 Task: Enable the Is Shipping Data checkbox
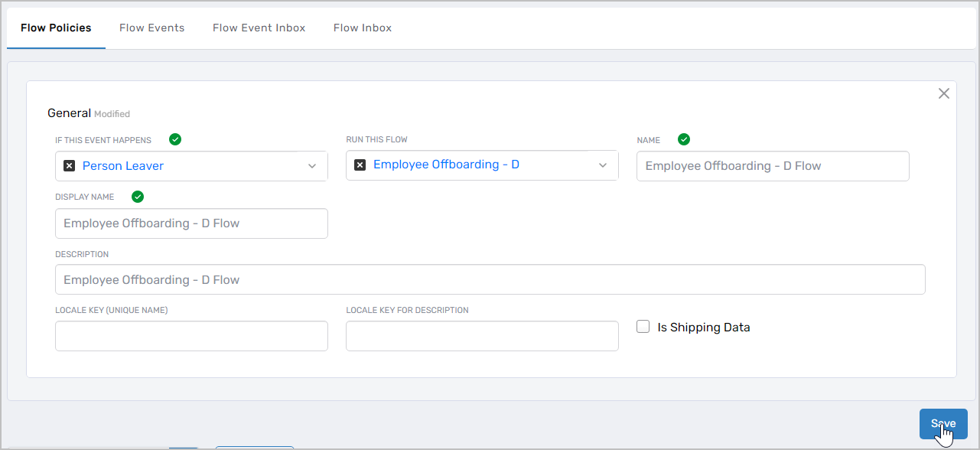[643, 326]
